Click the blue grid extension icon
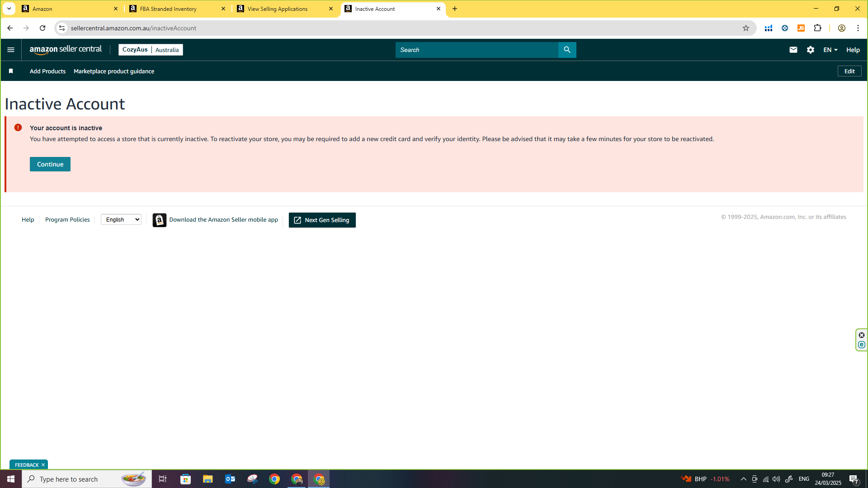The image size is (868, 488). click(x=769, y=28)
